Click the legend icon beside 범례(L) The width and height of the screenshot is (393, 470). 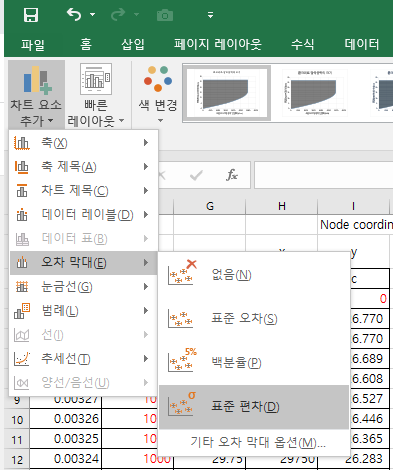22,311
